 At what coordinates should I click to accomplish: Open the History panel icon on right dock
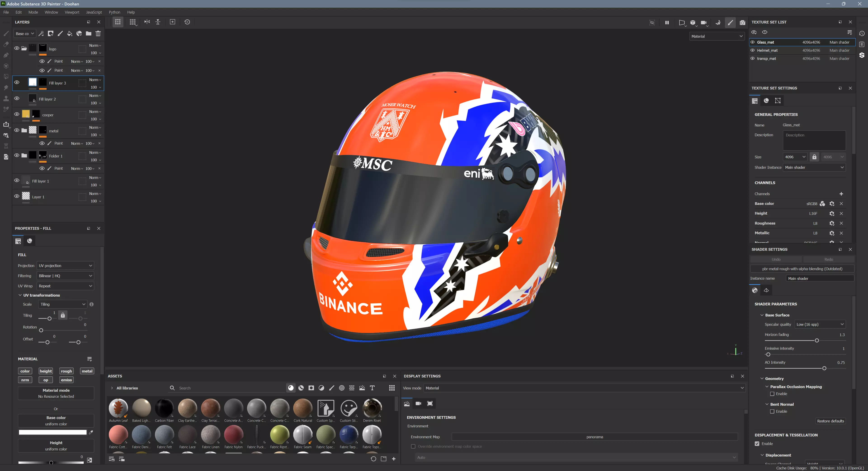(862, 33)
